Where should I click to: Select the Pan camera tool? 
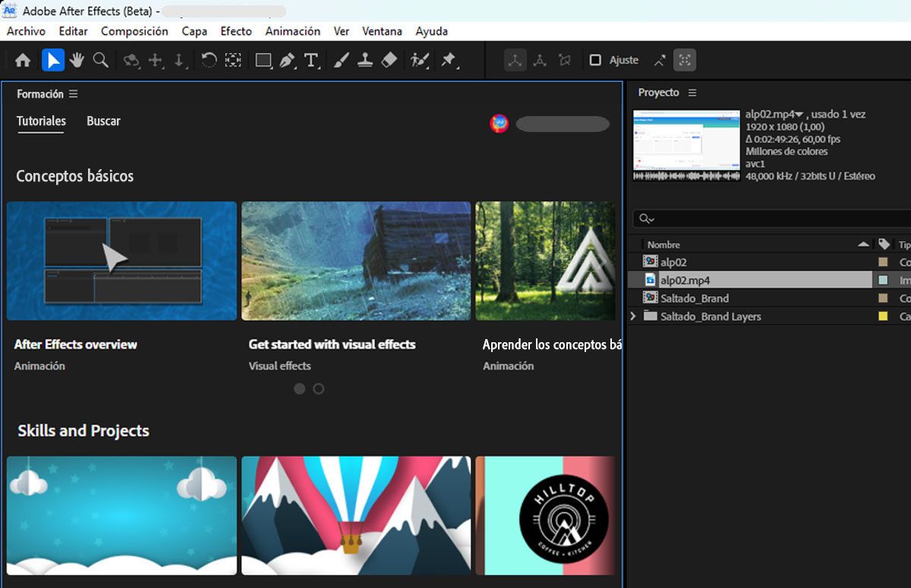(x=156, y=60)
